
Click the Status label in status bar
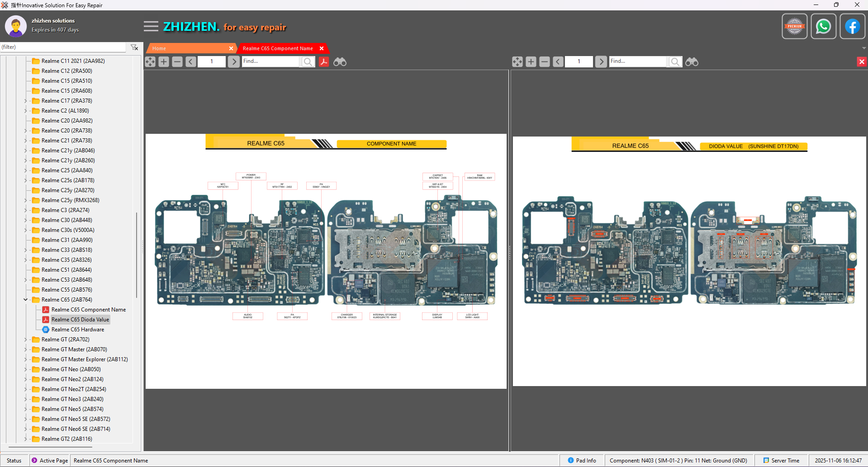click(14, 461)
